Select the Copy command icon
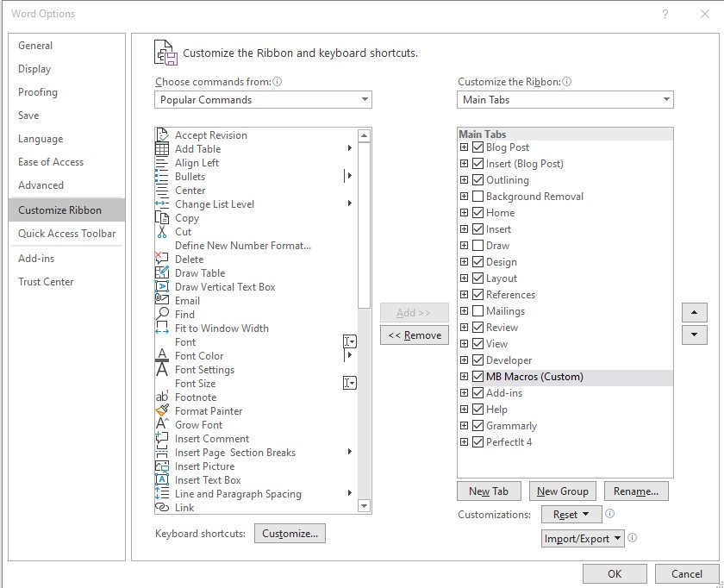Viewport: 724px width, 588px height. click(x=163, y=218)
